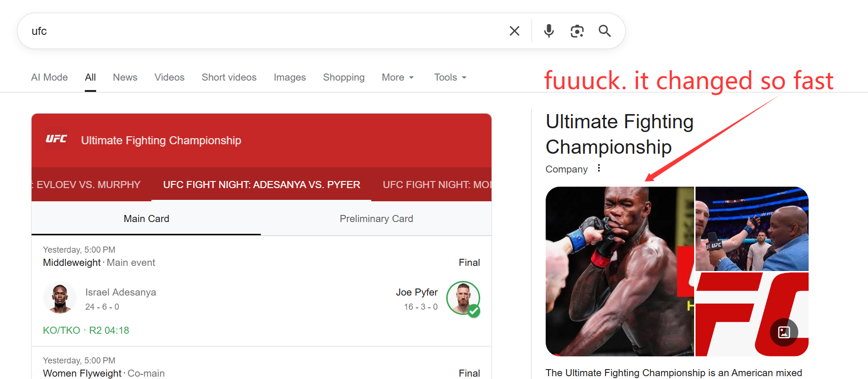Open the three-dot menu beside Company
This screenshot has height=379, width=868.
pos(599,168)
